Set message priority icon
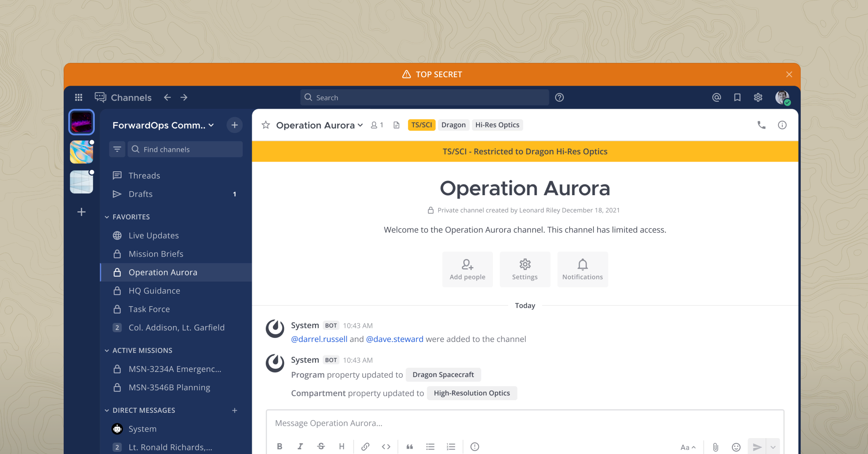This screenshot has height=454, width=868. 475,446
